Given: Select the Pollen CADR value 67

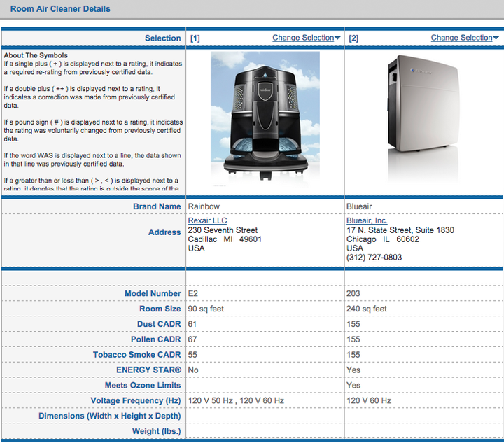Looking at the screenshot, I should [192, 339].
